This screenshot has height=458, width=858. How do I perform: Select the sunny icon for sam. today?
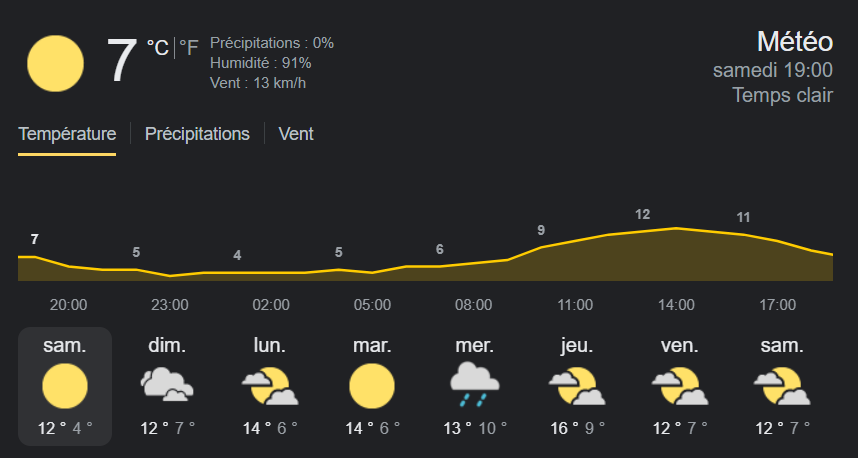tap(65, 386)
